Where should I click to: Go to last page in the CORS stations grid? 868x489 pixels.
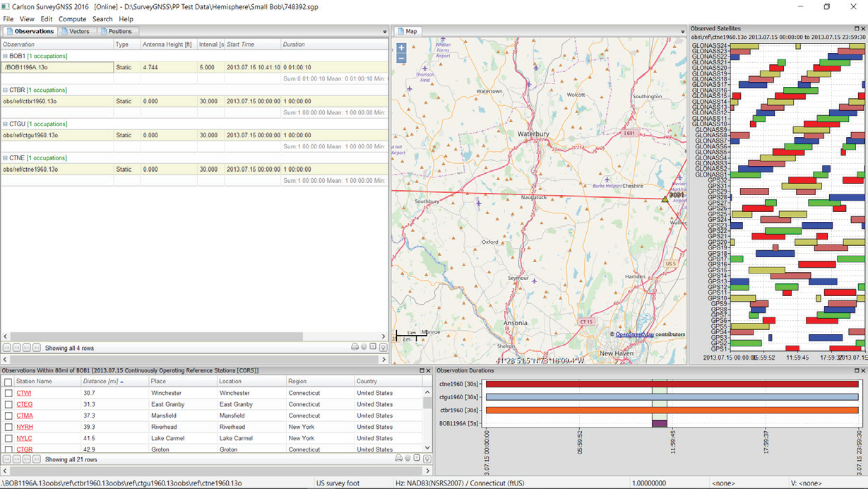(x=36, y=459)
